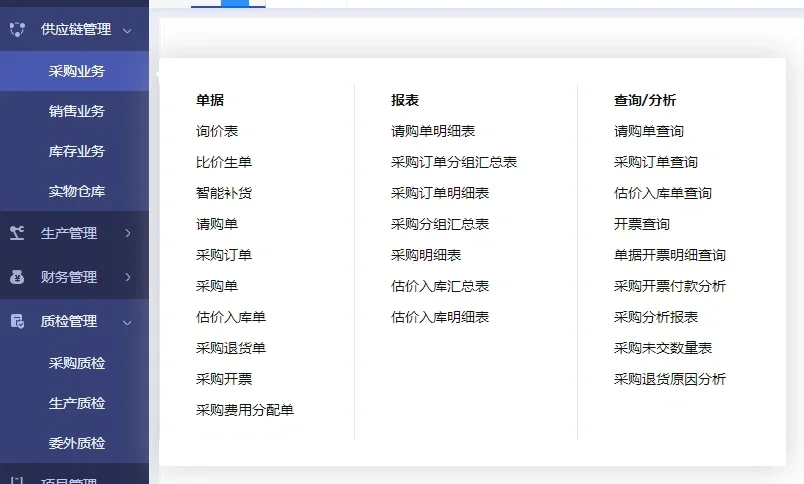Click the 查询/分析 column heading
Screen dimensions: 804x484
[645, 100]
